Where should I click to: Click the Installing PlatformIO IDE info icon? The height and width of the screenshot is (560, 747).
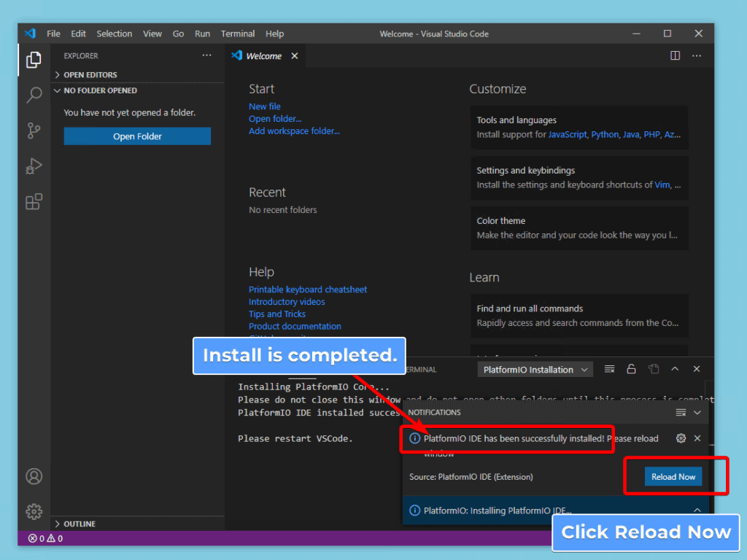[x=414, y=510]
